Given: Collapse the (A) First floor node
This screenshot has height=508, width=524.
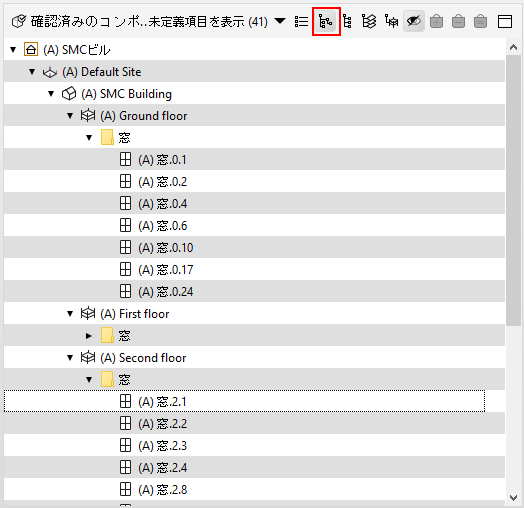Looking at the screenshot, I should (x=70, y=313).
